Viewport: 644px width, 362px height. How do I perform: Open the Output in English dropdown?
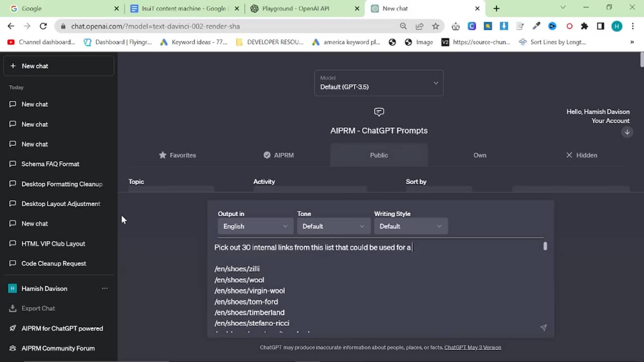pos(256,226)
